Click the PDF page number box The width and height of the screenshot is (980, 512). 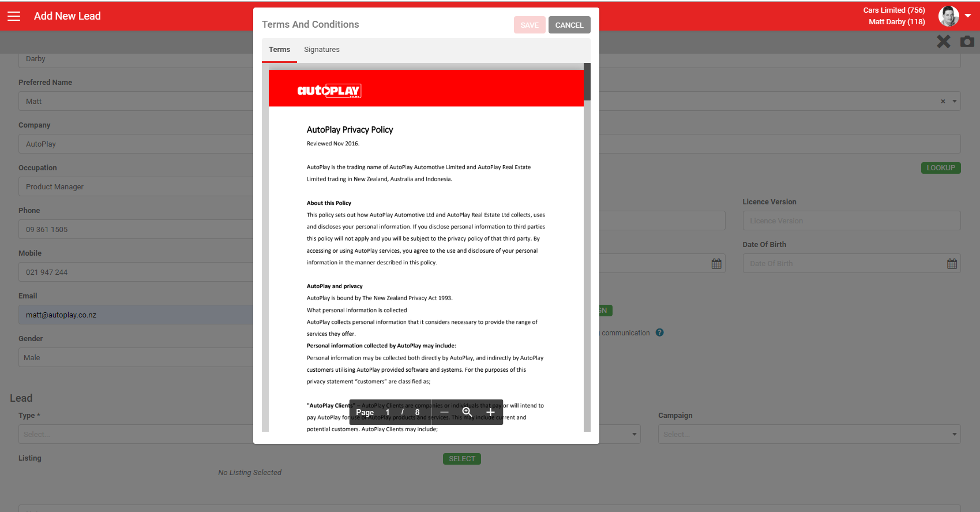pos(388,412)
